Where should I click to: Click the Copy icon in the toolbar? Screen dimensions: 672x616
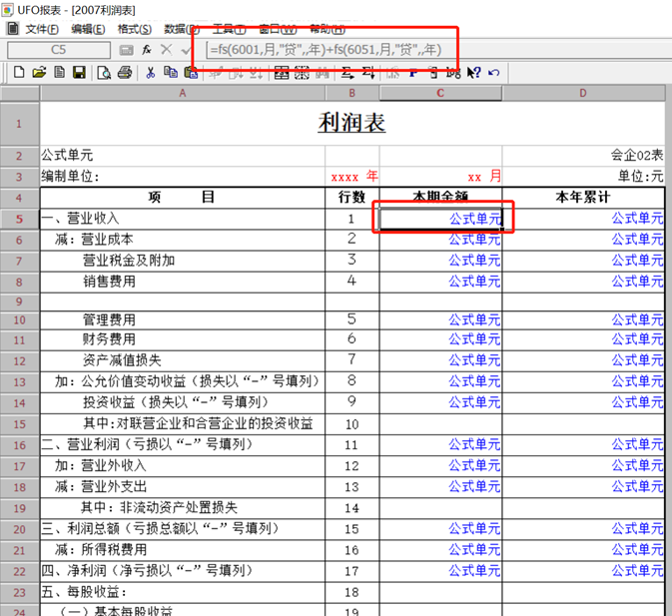coord(171,73)
